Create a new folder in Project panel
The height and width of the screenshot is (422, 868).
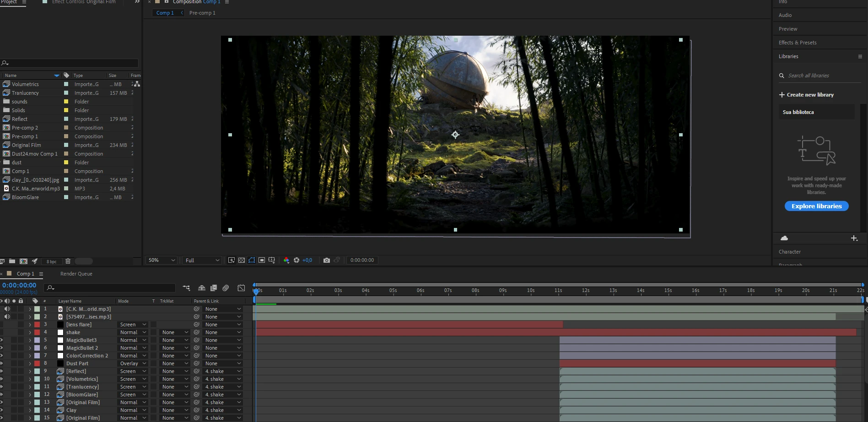(12, 261)
